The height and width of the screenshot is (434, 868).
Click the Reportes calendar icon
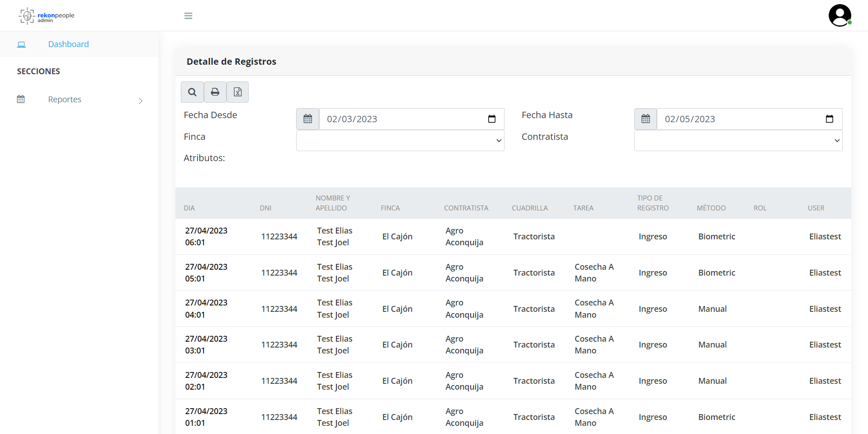click(x=21, y=99)
